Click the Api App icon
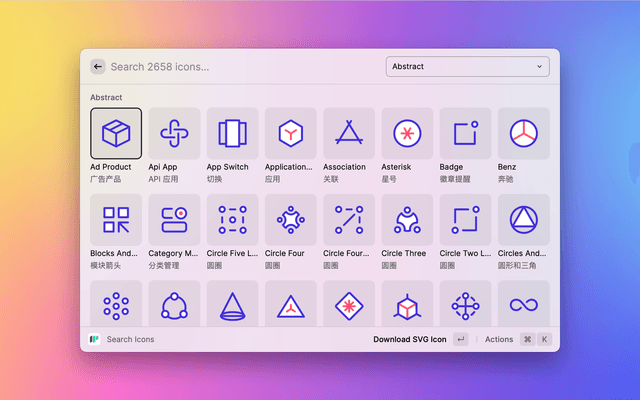The image size is (640, 400). pos(174,133)
